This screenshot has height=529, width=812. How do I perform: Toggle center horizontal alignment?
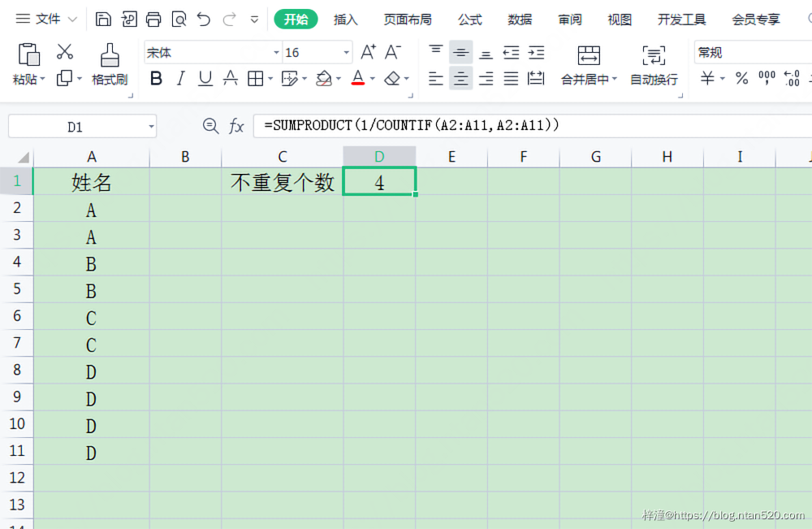(x=461, y=79)
